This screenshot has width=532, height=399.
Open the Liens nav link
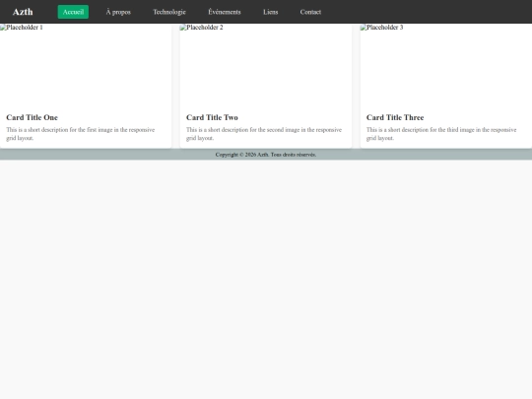pyautogui.click(x=270, y=12)
